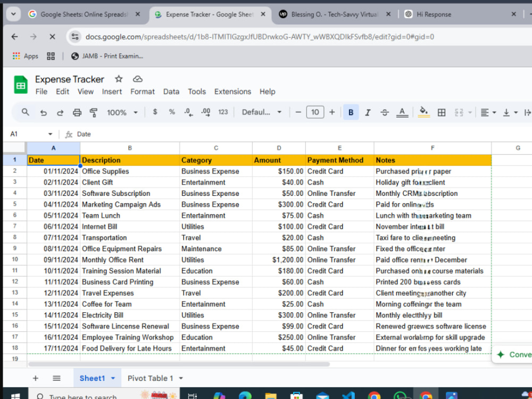532x399 pixels.
Task: Click the merge cells icon
Action: click(459, 112)
